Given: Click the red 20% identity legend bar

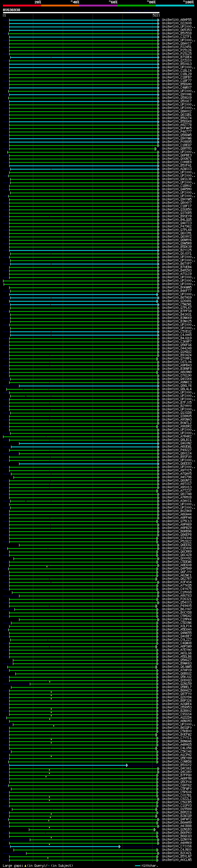Looking at the screenshot, I should point(22,6).
